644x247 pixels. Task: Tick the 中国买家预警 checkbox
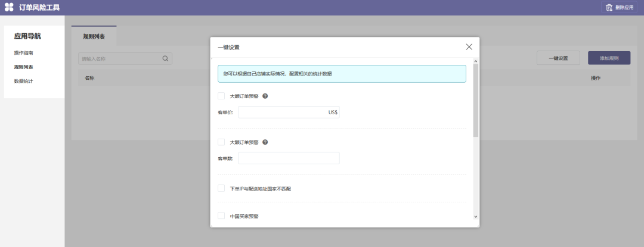click(x=221, y=215)
